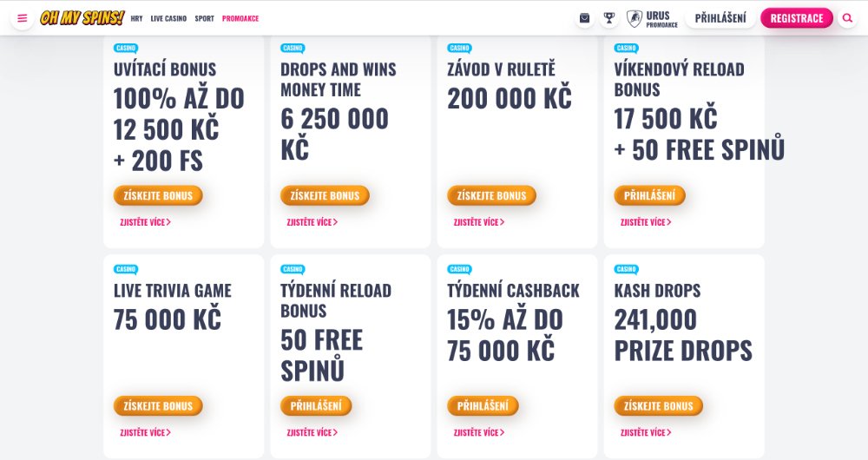Image resolution: width=868 pixels, height=460 pixels.
Task: Click the Urus promo shield icon
Action: [635, 18]
